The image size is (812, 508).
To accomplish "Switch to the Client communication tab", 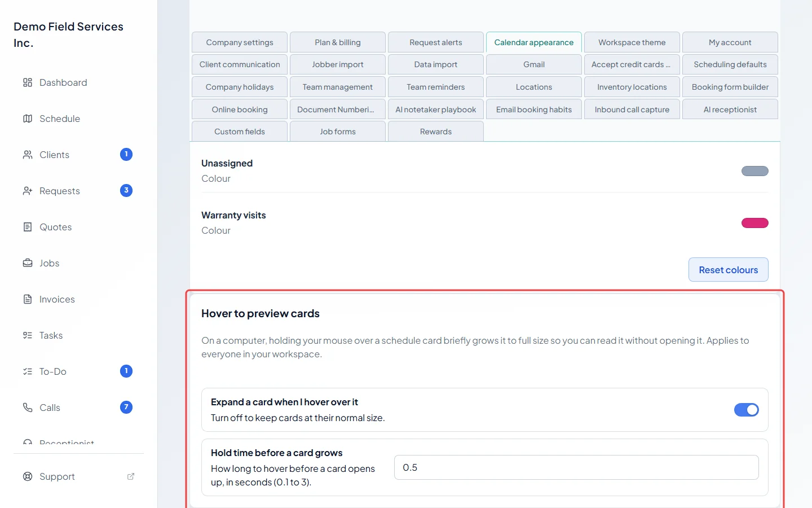I will click(240, 64).
